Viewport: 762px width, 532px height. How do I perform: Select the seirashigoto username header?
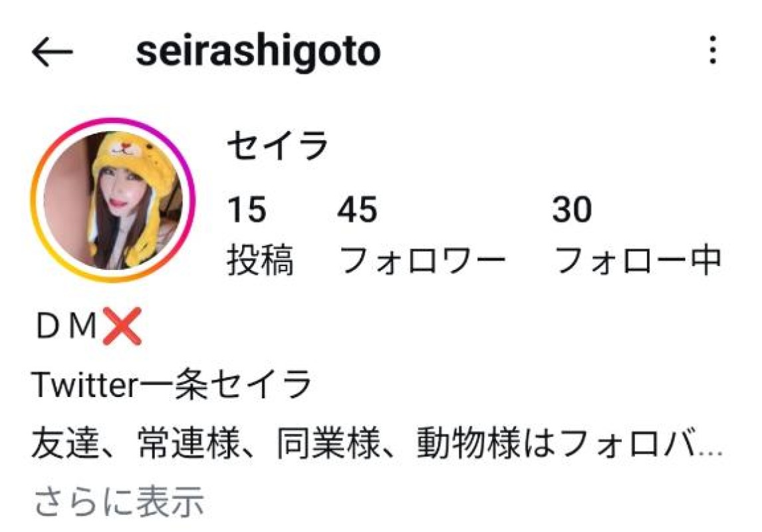click(258, 51)
